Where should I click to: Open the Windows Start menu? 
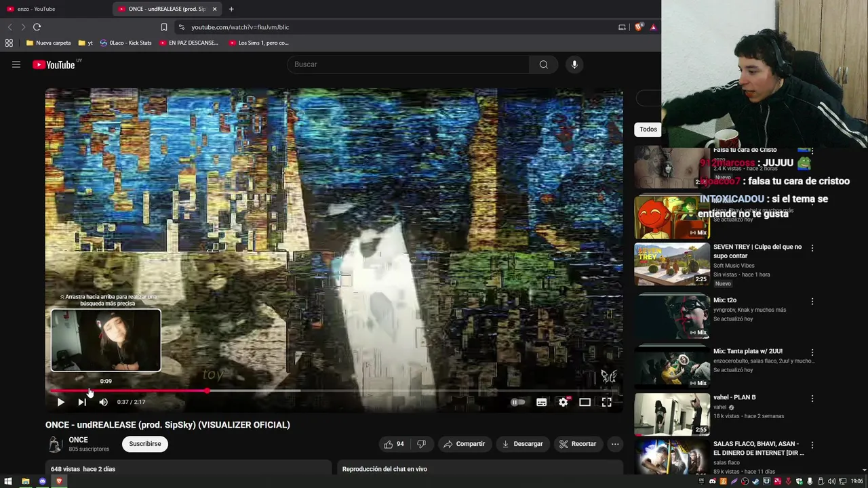[x=8, y=481]
